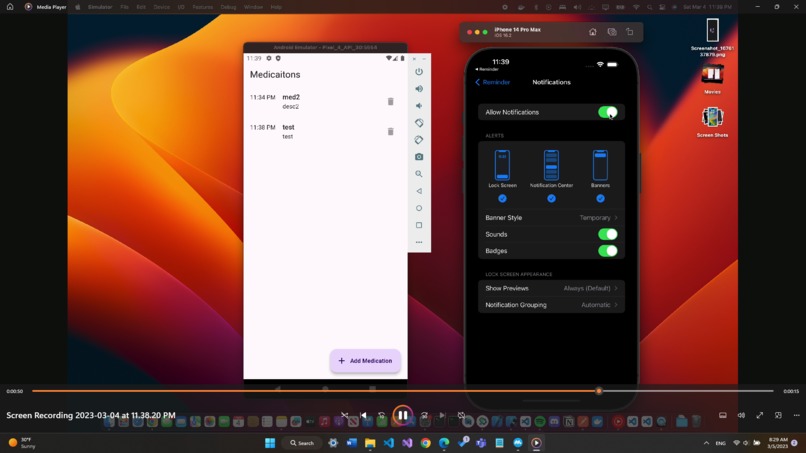The height and width of the screenshot is (453, 806).
Task: Open emulator extended controls three dots
Action: (419, 242)
